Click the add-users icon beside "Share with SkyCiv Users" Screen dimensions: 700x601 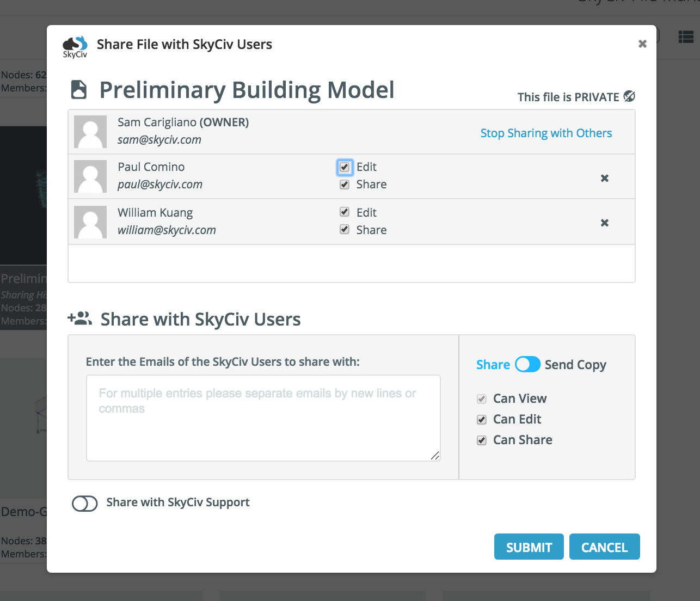[80, 318]
